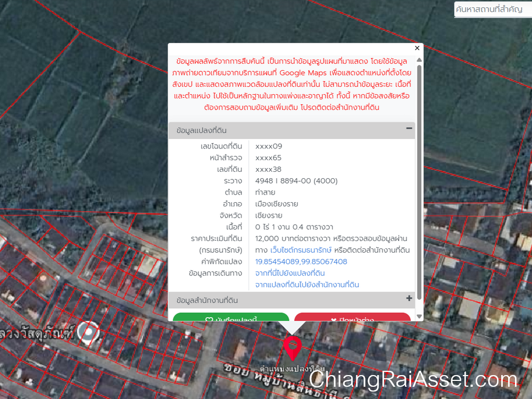
Task: Open coordinates link 19.85454089,99.85067408
Action: click(x=301, y=262)
